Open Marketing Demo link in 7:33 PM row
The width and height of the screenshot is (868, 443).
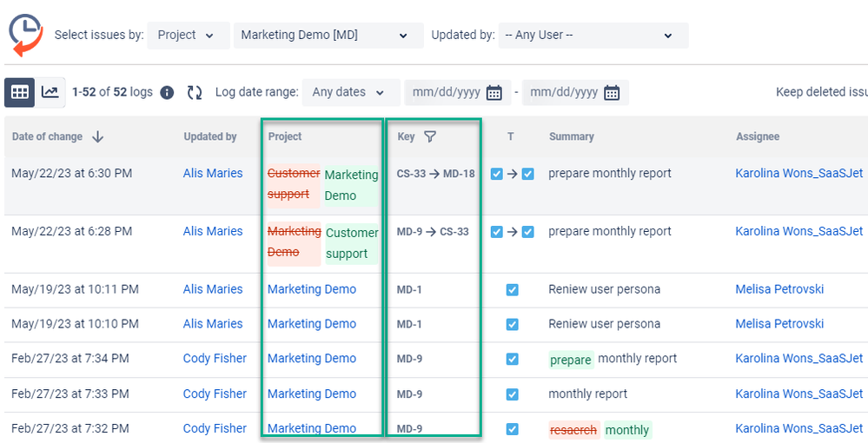click(312, 393)
